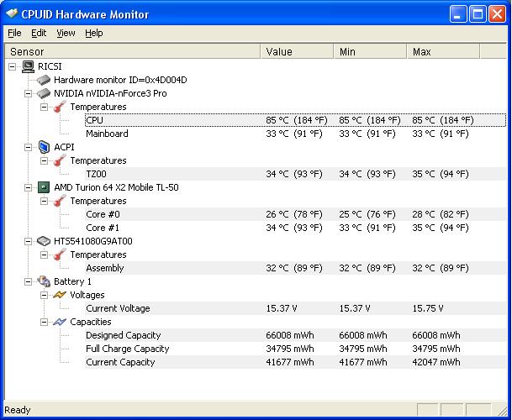Open the File menu
The width and height of the screenshot is (512, 420).
coord(14,33)
